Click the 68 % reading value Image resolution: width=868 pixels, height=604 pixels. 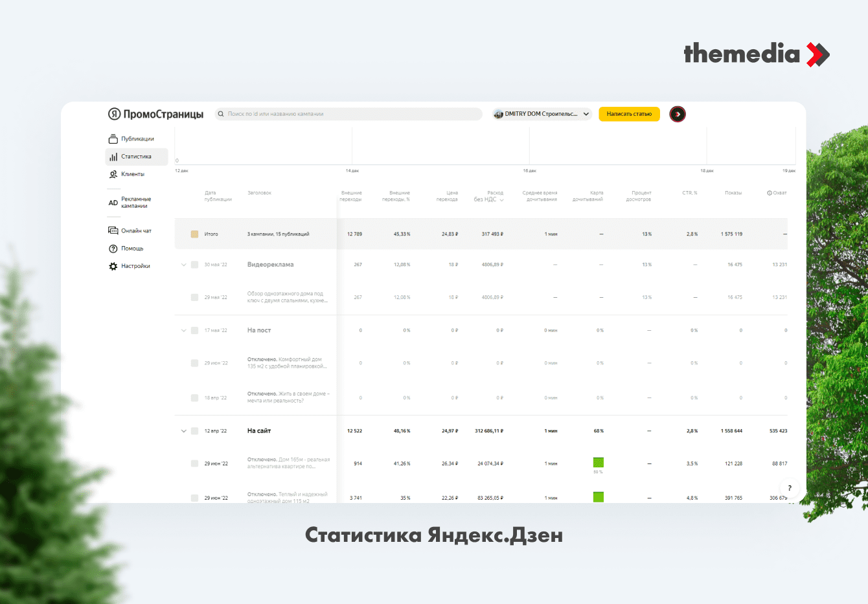click(x=599, y=431)
